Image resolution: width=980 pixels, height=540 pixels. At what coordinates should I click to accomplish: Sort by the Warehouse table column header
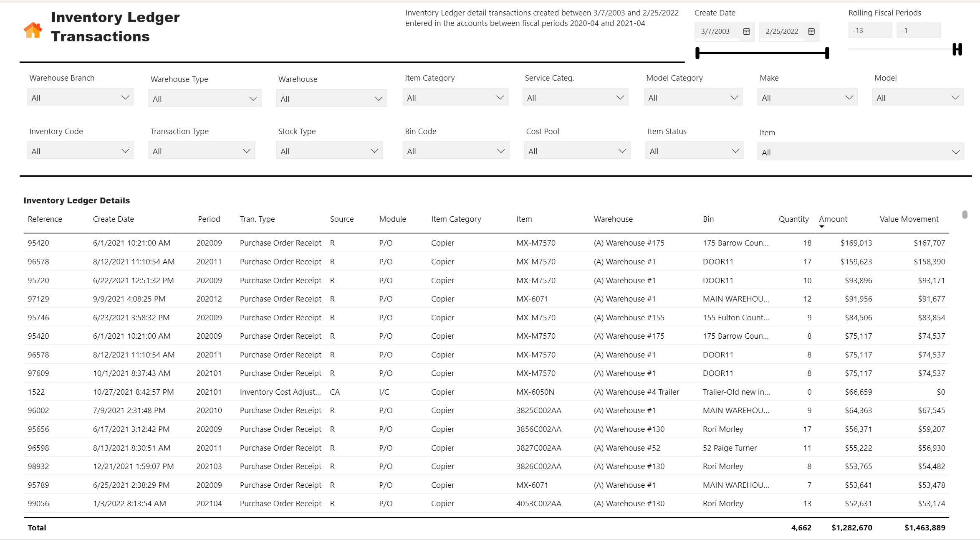[613, 219]
